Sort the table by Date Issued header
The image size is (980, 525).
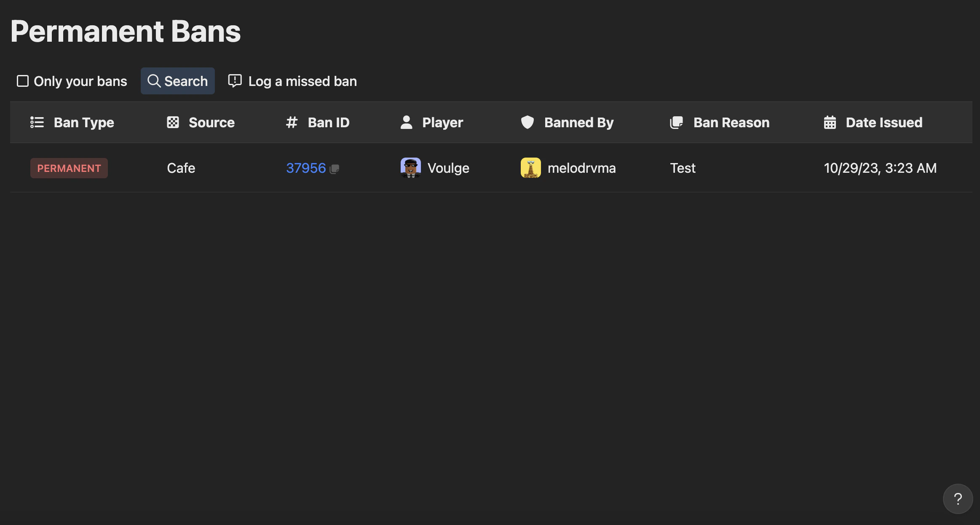[x=884, y=122]
